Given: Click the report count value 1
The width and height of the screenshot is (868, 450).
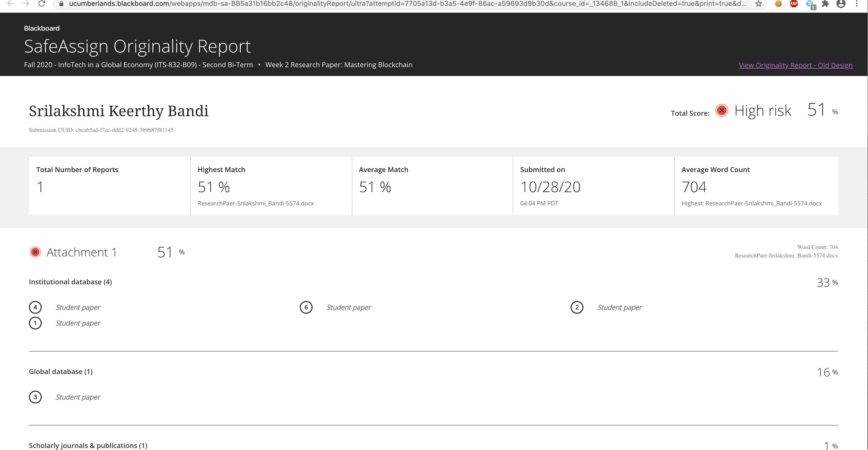Looking at the screenshot, I should 40,187.
